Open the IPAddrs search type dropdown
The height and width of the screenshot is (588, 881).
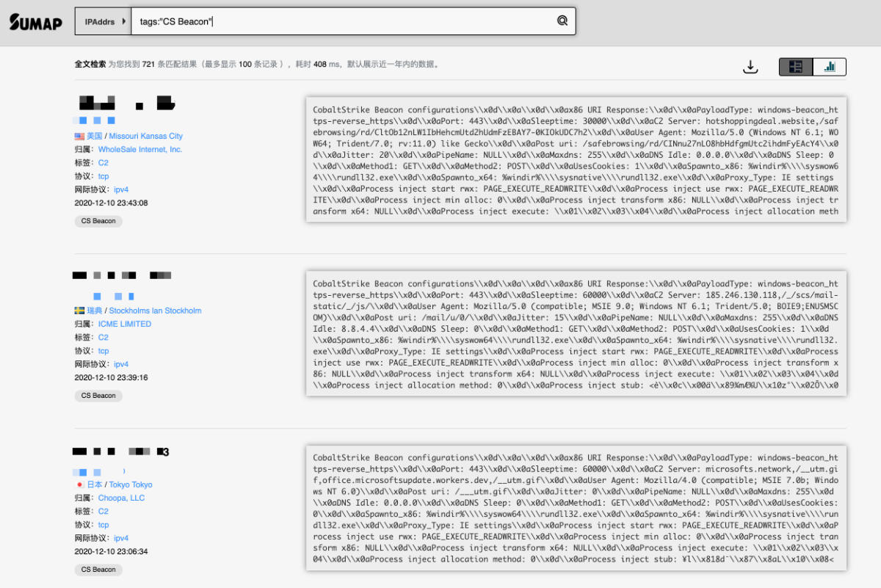103,22
